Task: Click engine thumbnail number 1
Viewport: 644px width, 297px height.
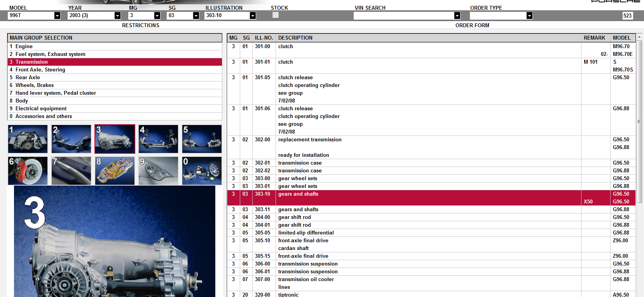Action: (28, 139)
